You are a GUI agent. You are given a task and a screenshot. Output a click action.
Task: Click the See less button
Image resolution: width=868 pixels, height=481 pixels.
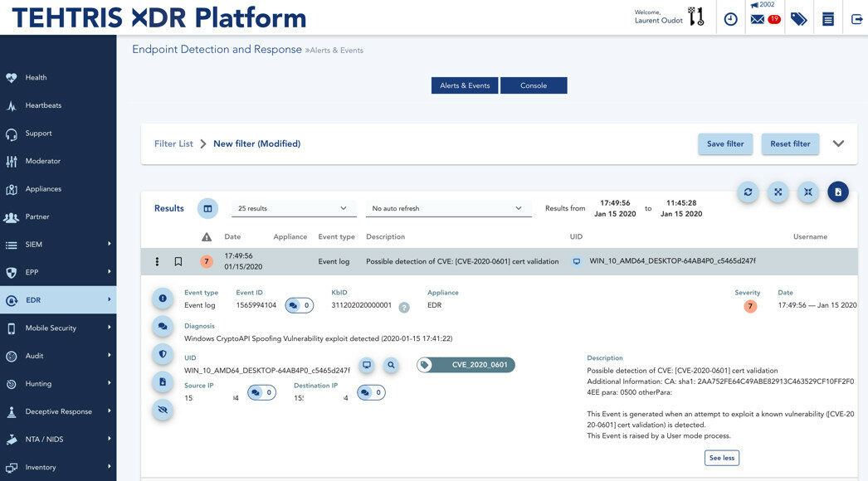[722, 458]
